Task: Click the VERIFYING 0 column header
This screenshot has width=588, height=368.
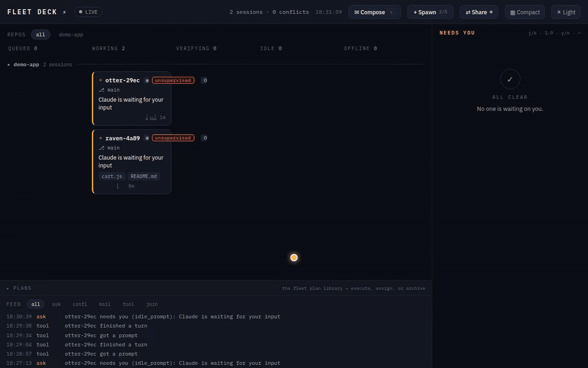Action: pyautogui.click(x=196, y=49)
